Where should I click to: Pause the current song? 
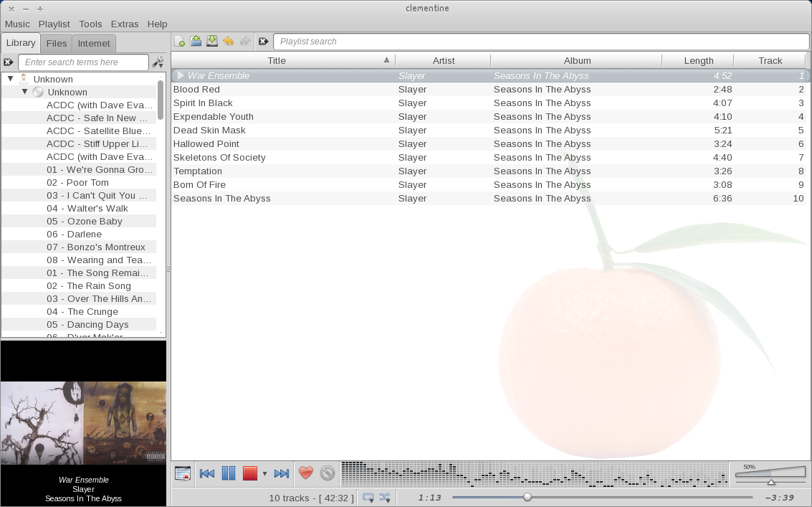pyautogui.click(x=229, y=473)
